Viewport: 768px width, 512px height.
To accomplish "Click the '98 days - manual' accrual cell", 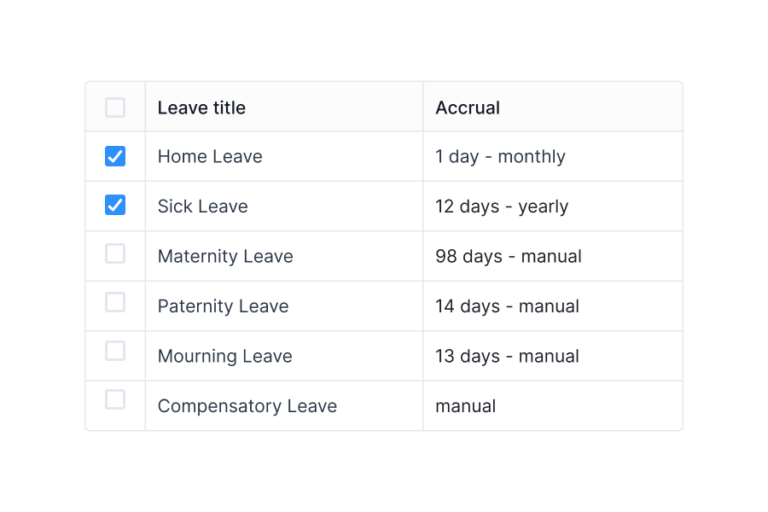I will (508, 257).
